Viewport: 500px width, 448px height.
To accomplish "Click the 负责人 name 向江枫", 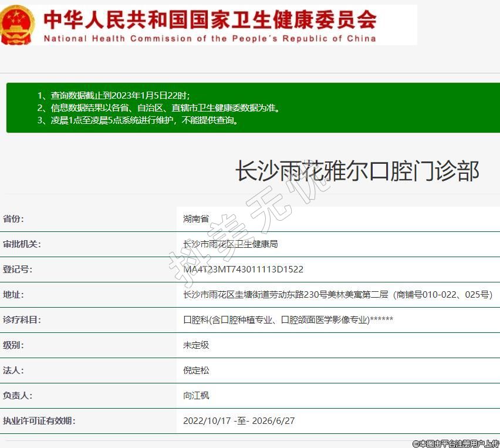I will click(x=196, y=396).
